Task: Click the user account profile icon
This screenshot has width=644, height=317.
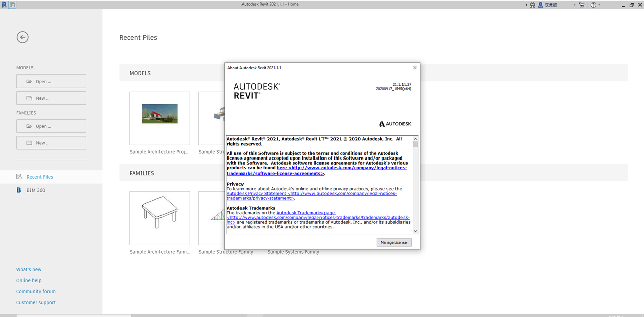Action: tap(541, 4)
